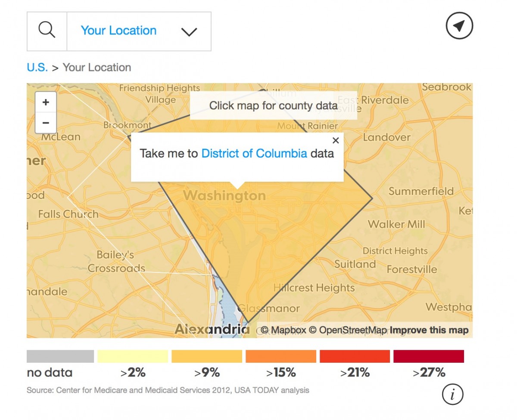Screen dimensions: 517x420
Task: Click the search magnifying glass icon
Action: tap(47, 31)
